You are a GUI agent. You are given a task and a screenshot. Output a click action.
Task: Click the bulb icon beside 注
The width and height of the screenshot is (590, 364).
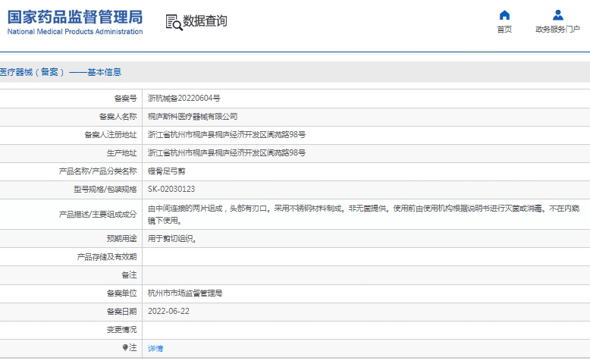[125, 347]
